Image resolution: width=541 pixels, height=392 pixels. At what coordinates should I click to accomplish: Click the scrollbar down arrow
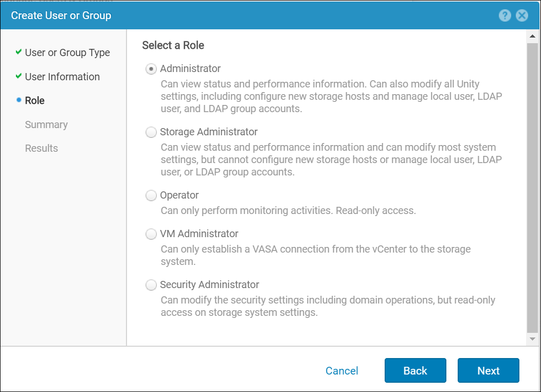(533, 338)
